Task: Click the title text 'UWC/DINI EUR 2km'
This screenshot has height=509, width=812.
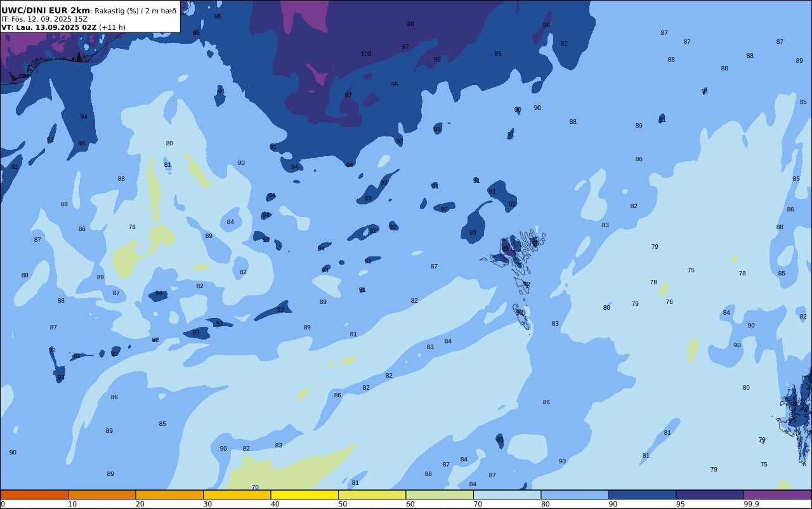Action: [x=46, y=11]
